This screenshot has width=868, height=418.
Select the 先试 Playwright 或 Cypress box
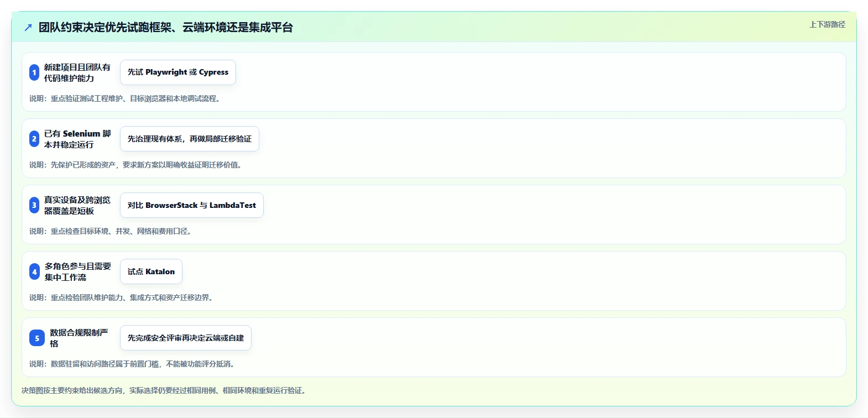click(x=178, y=72)
